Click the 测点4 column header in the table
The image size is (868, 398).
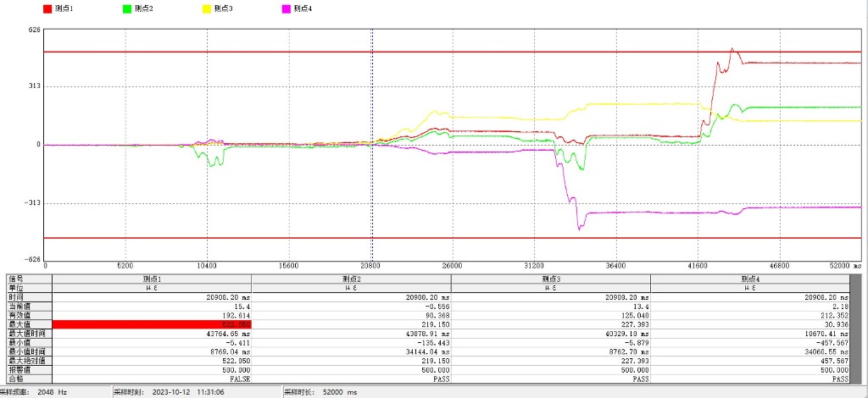[750, 279]
